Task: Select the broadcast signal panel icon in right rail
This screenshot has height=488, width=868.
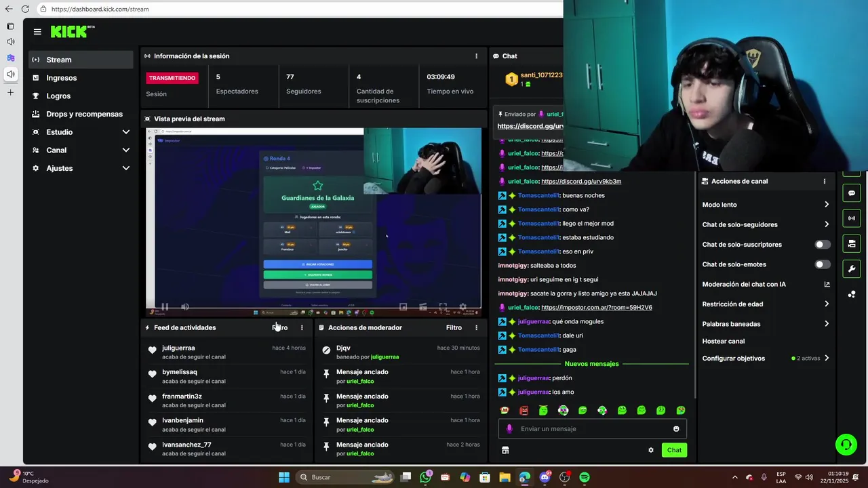Action: [851, 218]
